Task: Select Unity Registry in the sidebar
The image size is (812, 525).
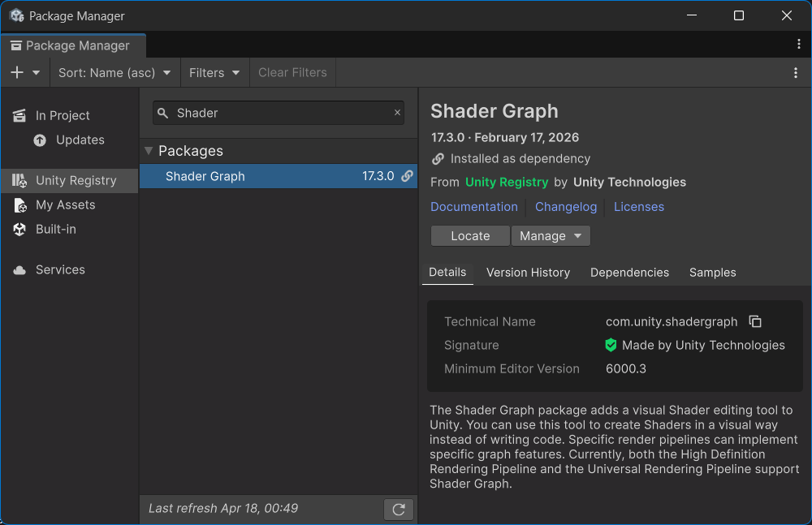Action: [69, 180]
